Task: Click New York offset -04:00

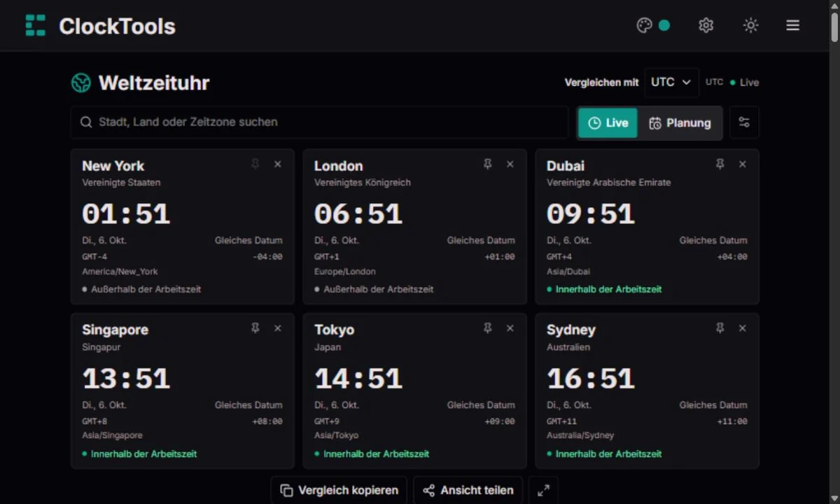Action: coord(267,257)
